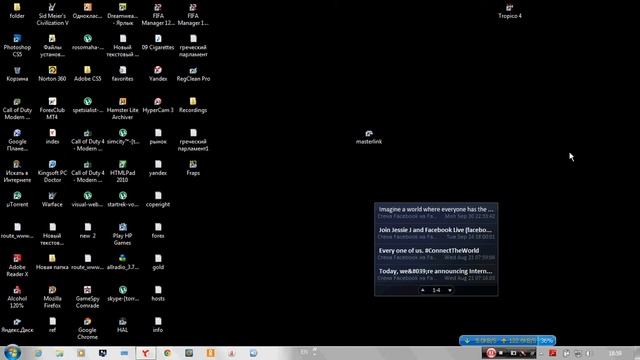Open the Norton 360 desktop icon
The height and width of the screenshot is (360, 640).
[x=52, y=74]
